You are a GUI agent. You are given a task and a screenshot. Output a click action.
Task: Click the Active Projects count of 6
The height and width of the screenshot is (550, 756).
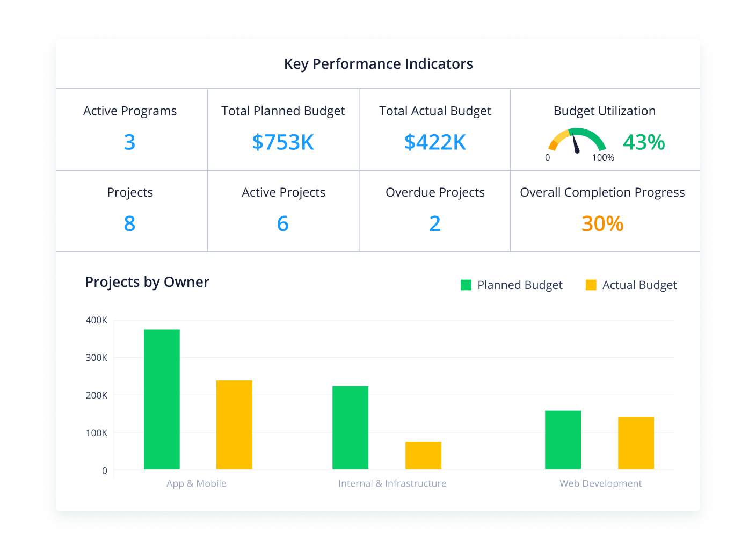pos(283,224)
